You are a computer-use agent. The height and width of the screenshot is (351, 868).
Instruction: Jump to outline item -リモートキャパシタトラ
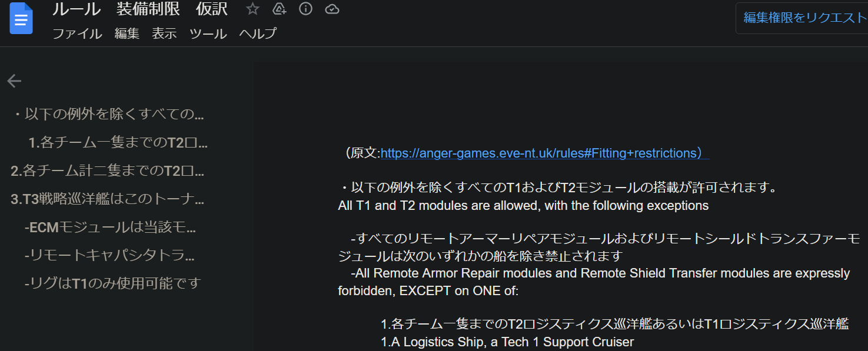pyautogui.click(x=109, y=255)
